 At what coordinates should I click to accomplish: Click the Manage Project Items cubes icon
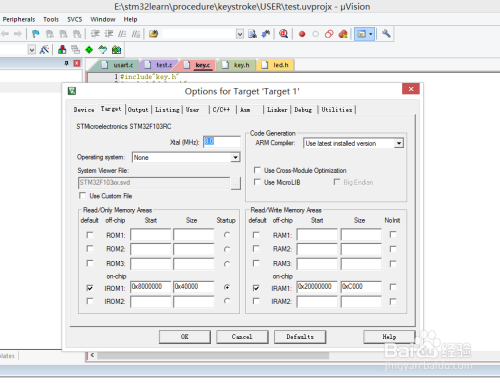pyautogui.click(x=62, y=50)
